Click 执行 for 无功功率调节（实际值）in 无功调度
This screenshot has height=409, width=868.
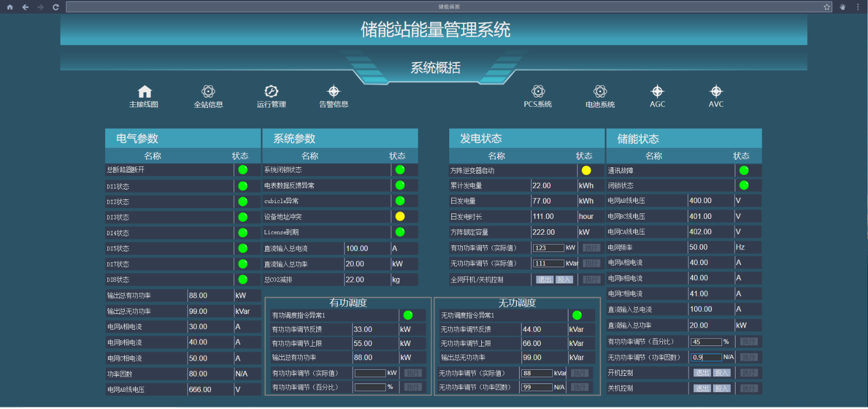coord(579,373)
